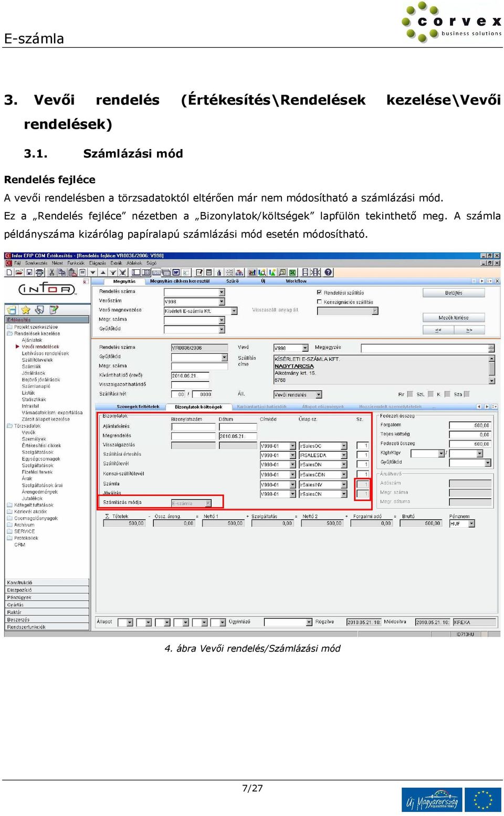Open the Áll. Vevői rendelés dropdown
Screen dimensions: 504x816
[319, 394]
